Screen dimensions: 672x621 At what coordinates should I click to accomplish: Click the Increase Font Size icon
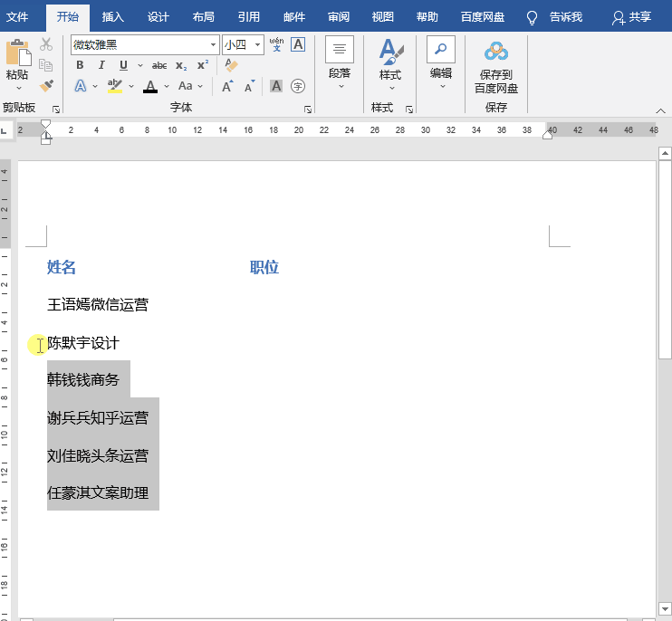(227, 86)
